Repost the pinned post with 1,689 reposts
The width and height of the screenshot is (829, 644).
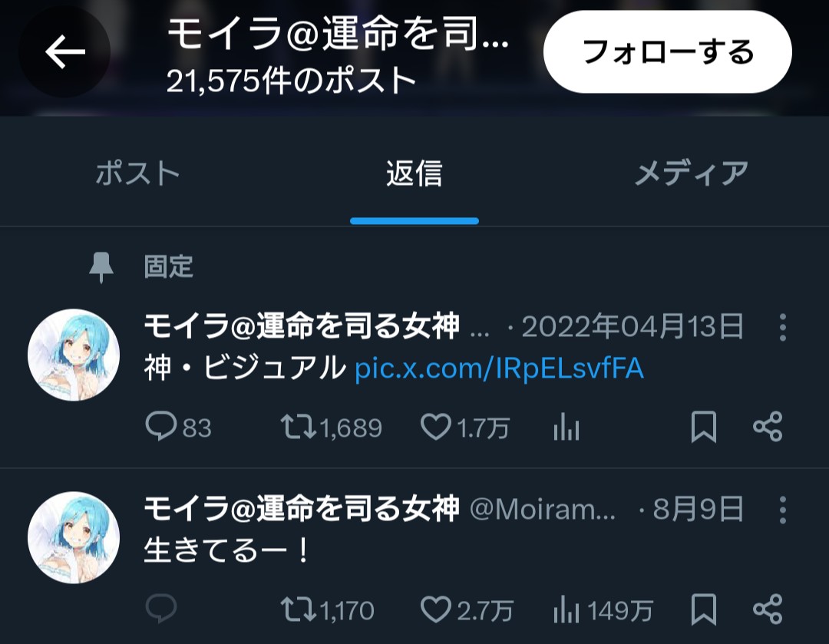pyautogui.click(x=299, y=427)
